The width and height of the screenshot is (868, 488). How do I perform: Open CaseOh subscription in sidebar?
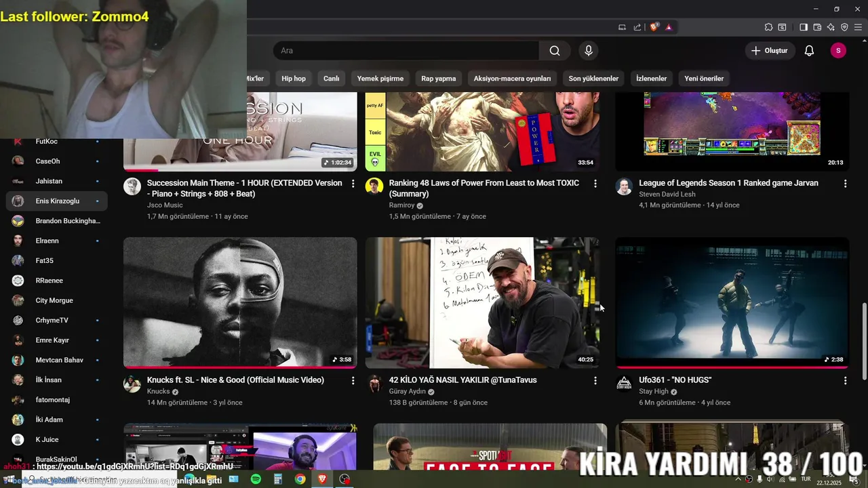point(57,161)
